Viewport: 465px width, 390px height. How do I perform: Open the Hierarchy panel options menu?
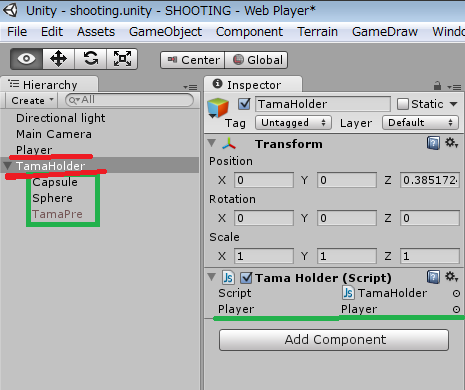coord(190,87)
